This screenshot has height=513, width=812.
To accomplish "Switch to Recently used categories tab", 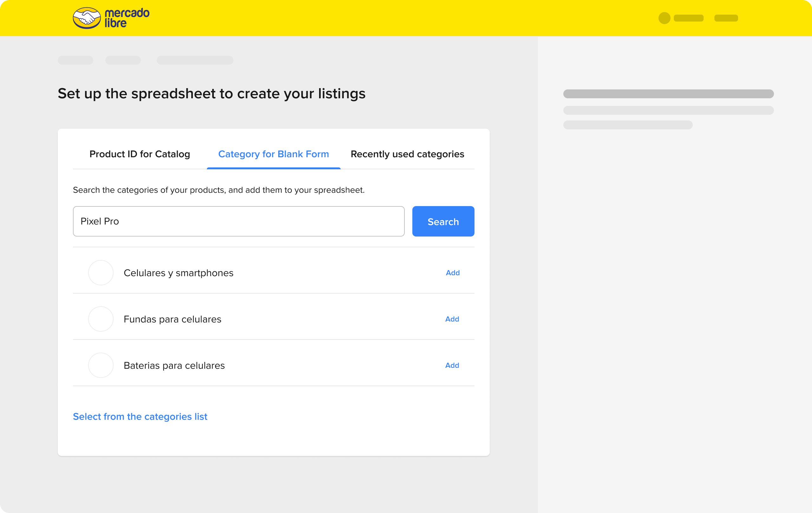I will pyautogui.click(x=407, y=154).
